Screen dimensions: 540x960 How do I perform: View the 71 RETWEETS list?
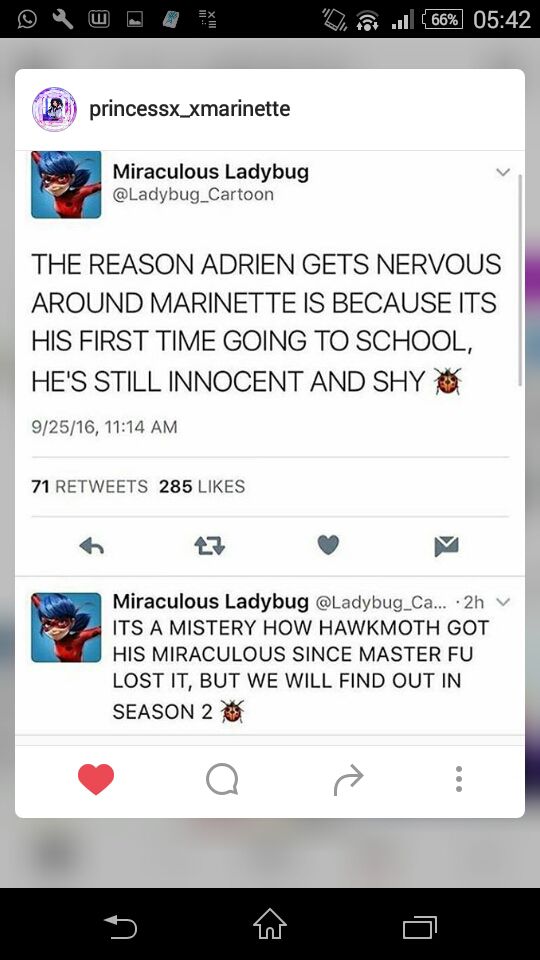[89, 487]
